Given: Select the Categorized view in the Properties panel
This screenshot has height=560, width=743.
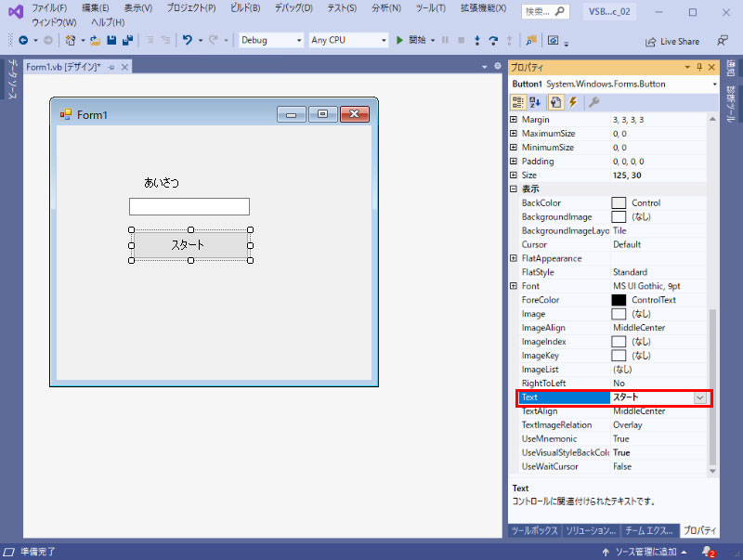Looking at the screenshot, I should tap(520, 102).
